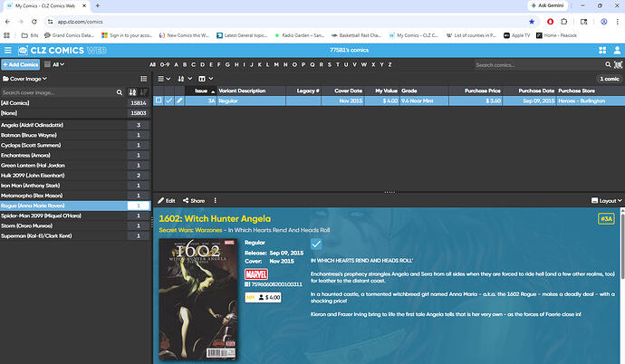Viewport: 625px width, 364px height.
Task: Open the Cover Image folder dropdown
Action: click(x=24, y=79)
